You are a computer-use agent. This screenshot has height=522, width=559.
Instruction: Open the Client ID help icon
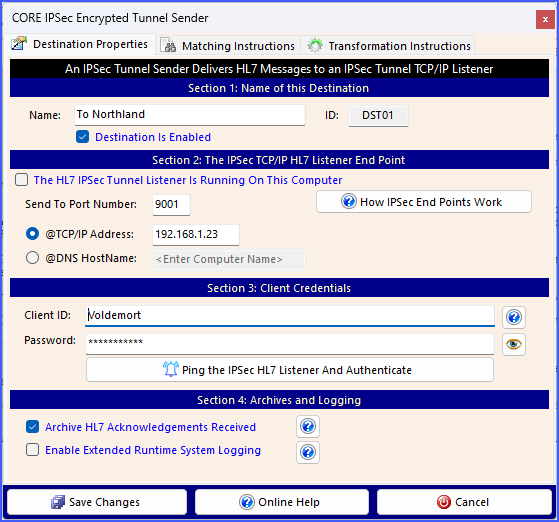(x=514, y=317)
